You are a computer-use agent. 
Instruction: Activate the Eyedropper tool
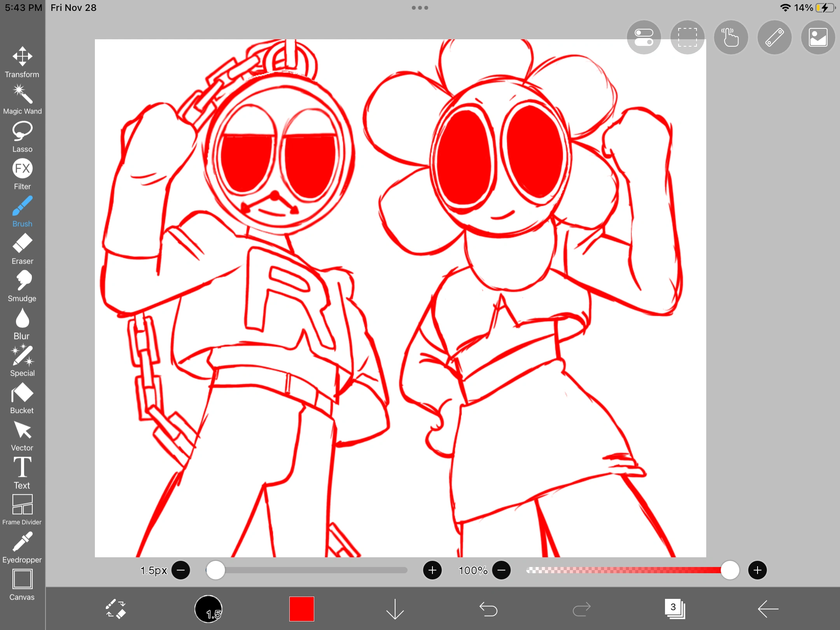(x=22, y=547)
